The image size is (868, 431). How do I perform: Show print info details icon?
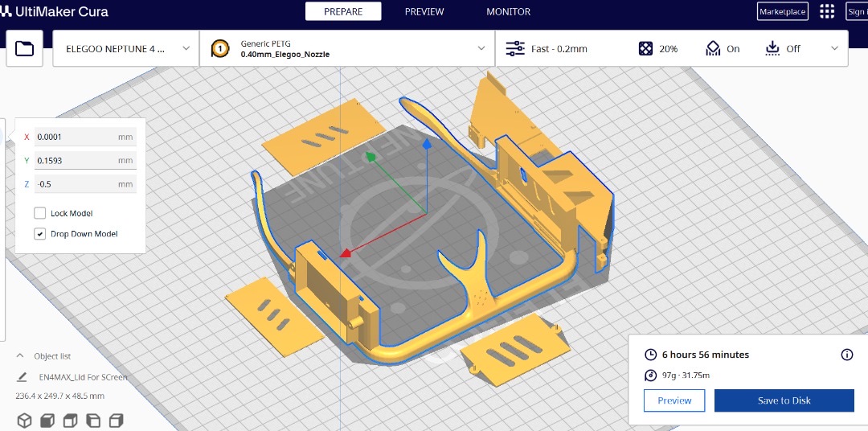(847, 355)
